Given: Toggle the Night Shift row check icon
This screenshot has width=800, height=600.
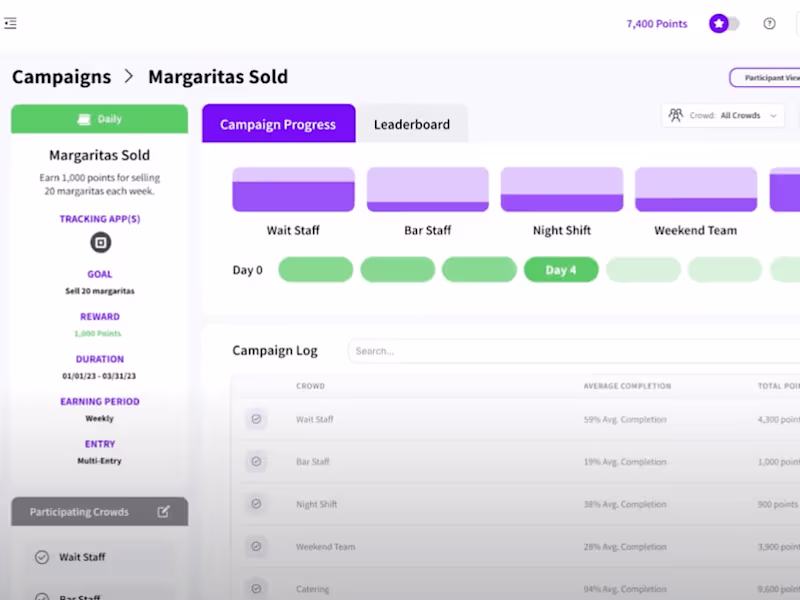Looking at the screenshot, I should pyautogui.click(x=256, y=504).
